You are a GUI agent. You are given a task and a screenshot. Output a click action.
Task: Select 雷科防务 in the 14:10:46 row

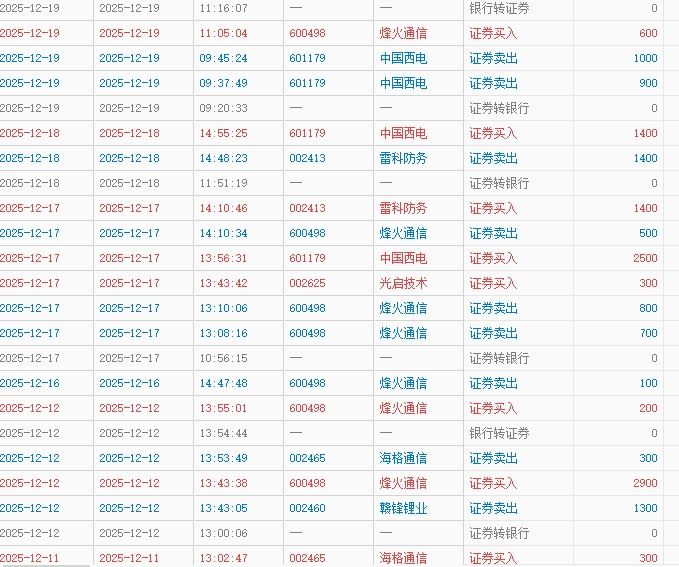(403, 208)
